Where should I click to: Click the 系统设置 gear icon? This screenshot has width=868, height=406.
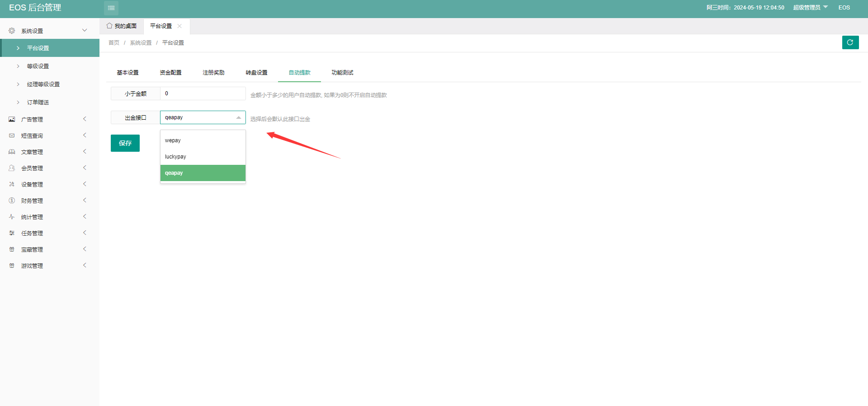12,31
